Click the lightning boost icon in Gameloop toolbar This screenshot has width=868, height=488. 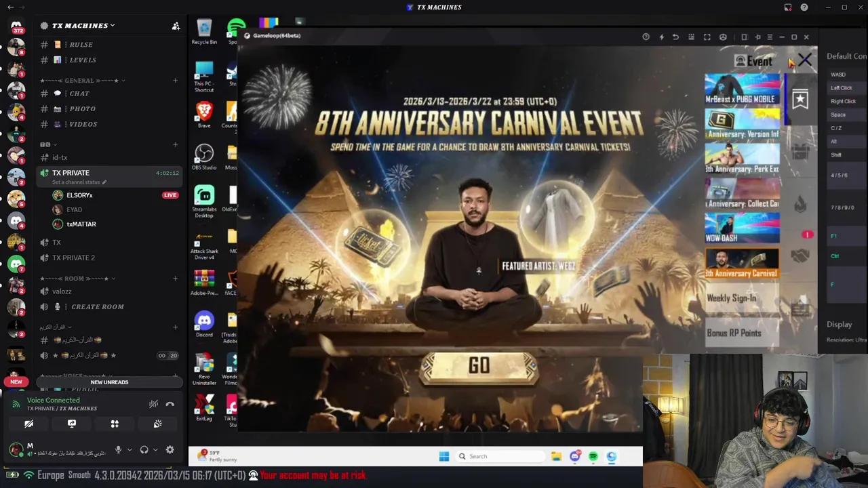coord(661,37)
